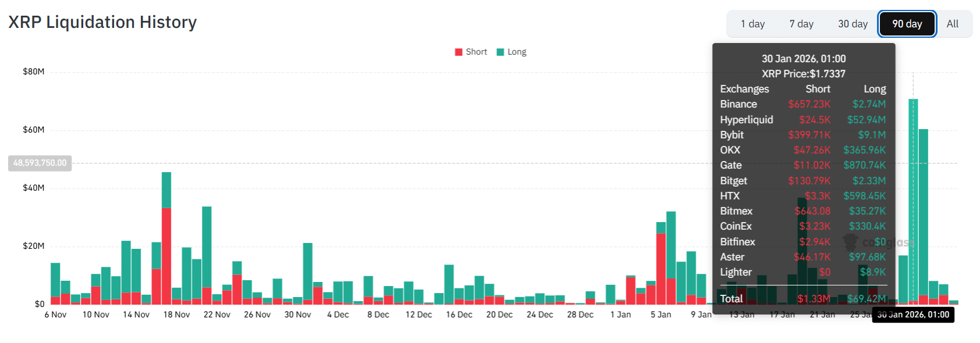Click the XRP Liquidation History title

pyautogui.click(x=102, y=22)
